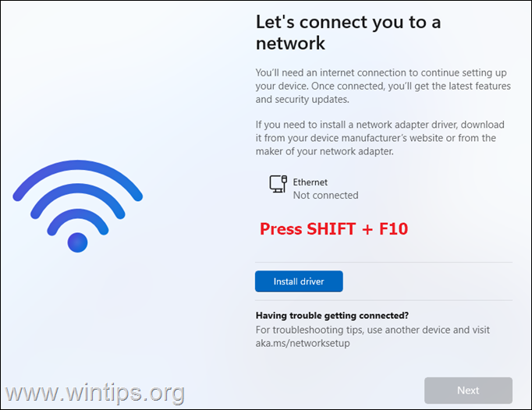
Task: Click the greyed-out Next button
Action: (x=468, y=391)
